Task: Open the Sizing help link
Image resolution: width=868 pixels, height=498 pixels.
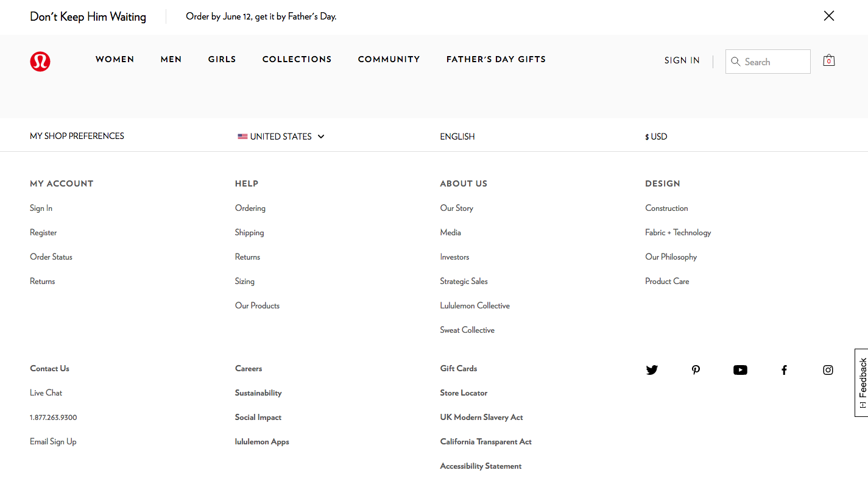Action: click(245, 281)
